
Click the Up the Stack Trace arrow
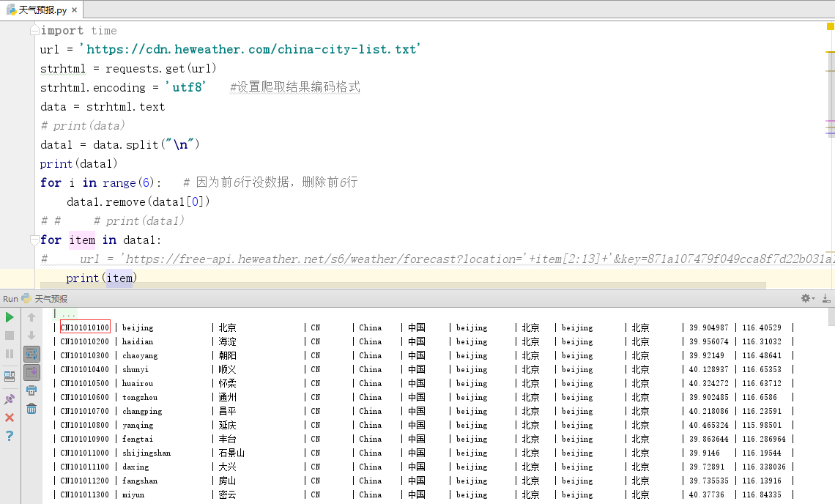(x=31, y=317)
